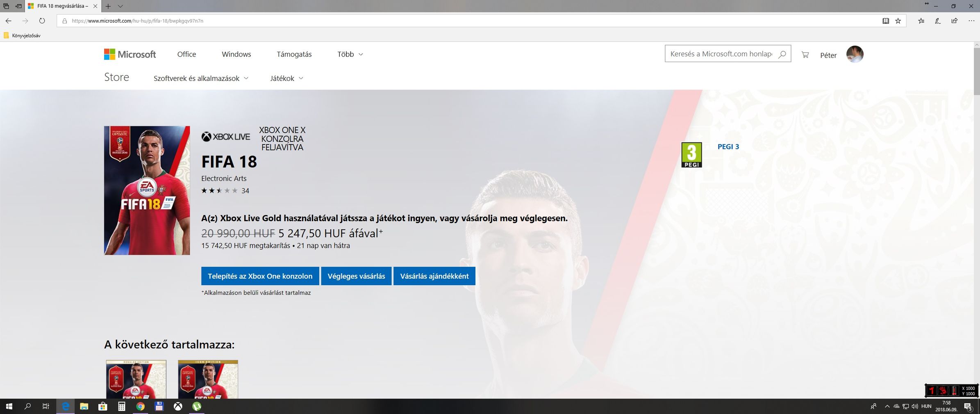Click the Végleges vásárlás button
The height and width of the screenshot is (414, 980).
point(356,276)
